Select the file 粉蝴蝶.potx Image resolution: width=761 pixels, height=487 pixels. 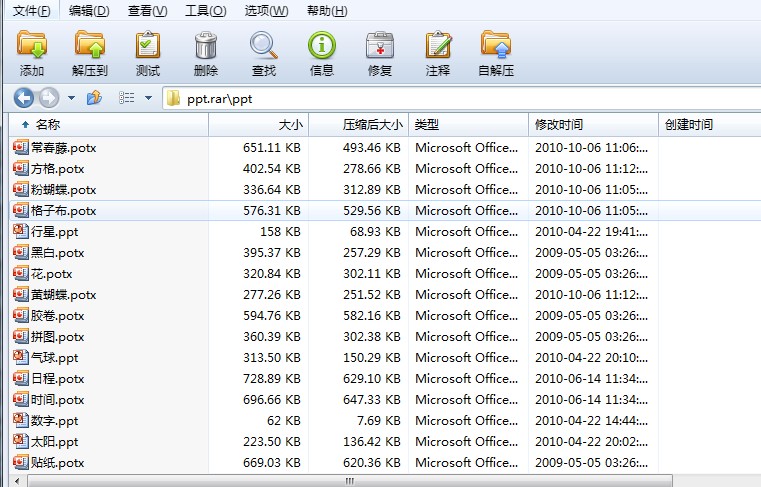coord(64,189)
